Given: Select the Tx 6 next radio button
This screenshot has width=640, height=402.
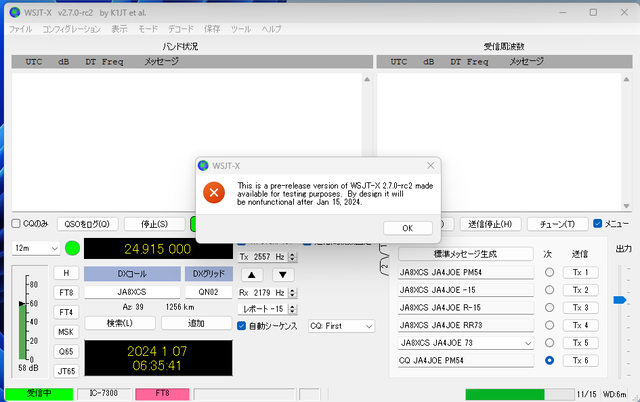Looking at the screenshot, I should [549, 360].
